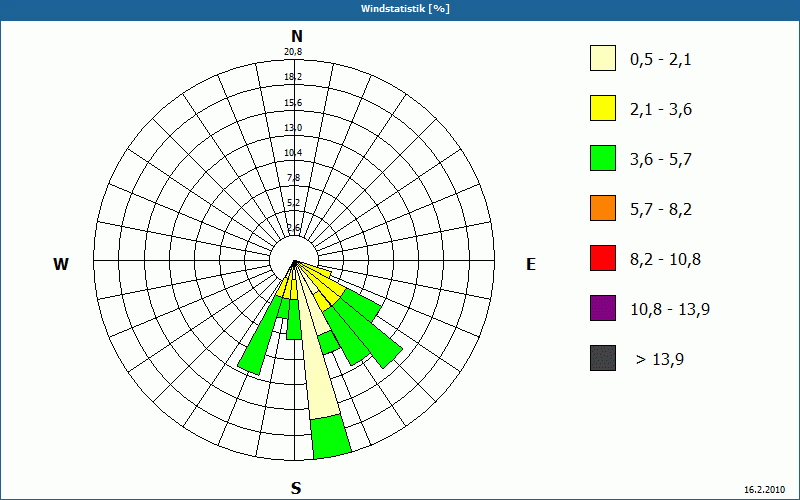Click the 20,8 radial axis value
This screenshot has width=800, height=500.
pos(293,52)
